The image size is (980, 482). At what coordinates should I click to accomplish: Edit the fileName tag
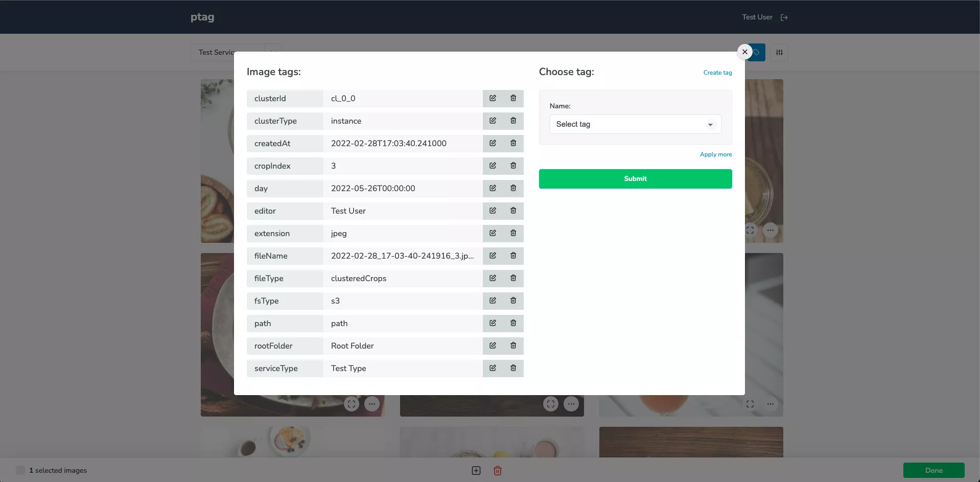(493, 256)
